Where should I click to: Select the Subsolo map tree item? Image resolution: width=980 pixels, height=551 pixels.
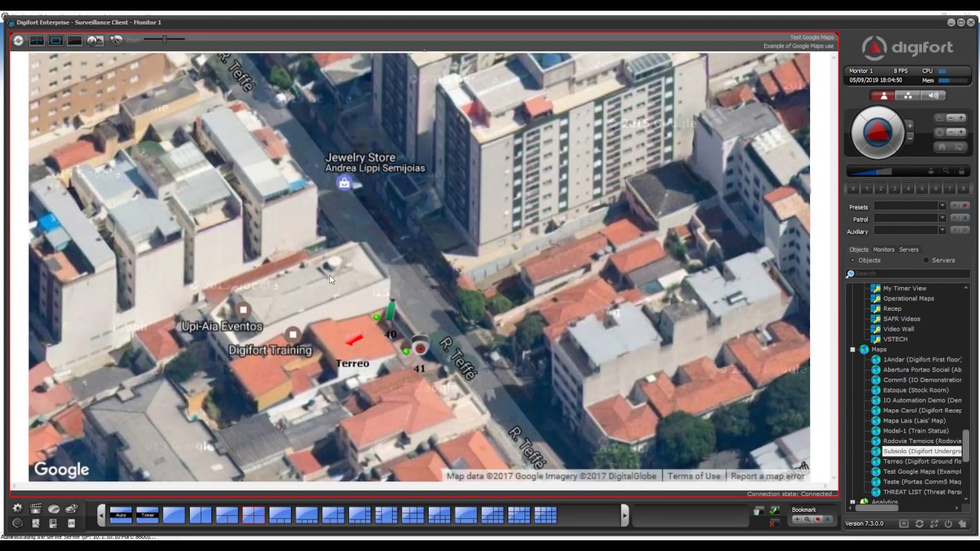pos(922,452)
